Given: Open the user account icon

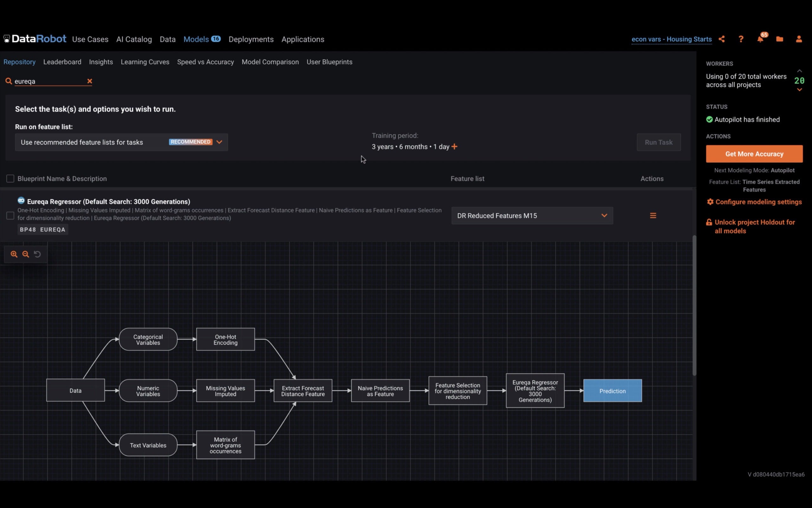Looking at the screenshot, I should [799, 39].
